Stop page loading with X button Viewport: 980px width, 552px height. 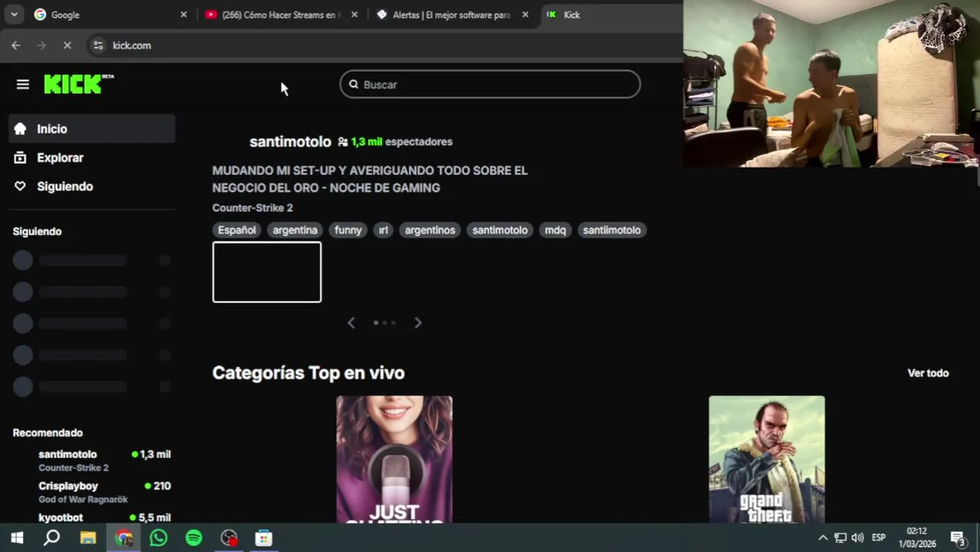tap(67, 45)
